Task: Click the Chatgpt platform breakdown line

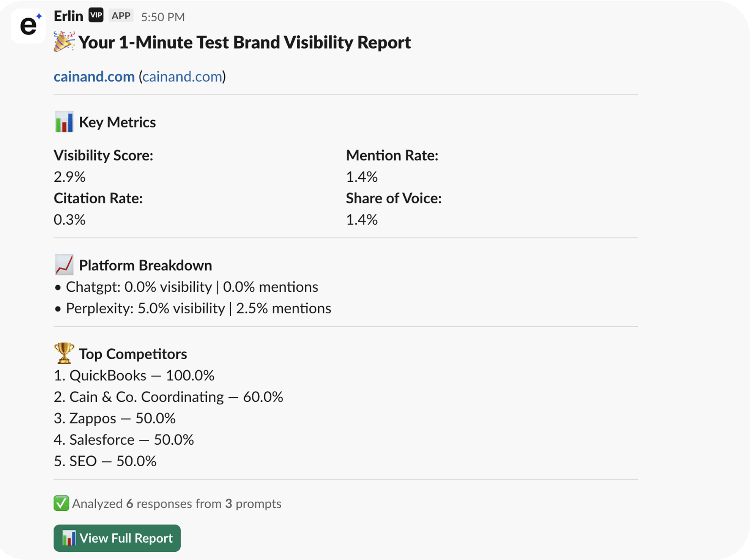Action: tap(192, 287)
